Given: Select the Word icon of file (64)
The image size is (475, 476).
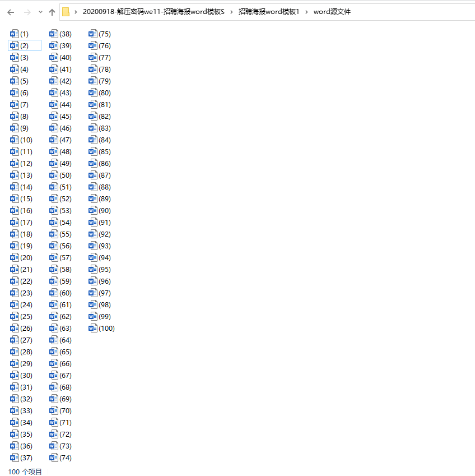Looking at the screenshot, I should tap(53, 340).
